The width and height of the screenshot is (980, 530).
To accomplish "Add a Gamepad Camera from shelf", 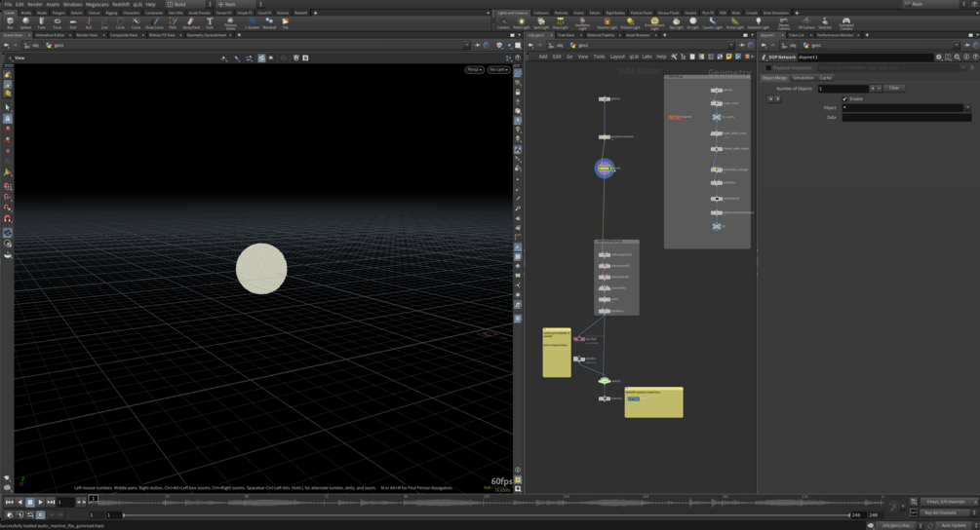I will point(845,23).
